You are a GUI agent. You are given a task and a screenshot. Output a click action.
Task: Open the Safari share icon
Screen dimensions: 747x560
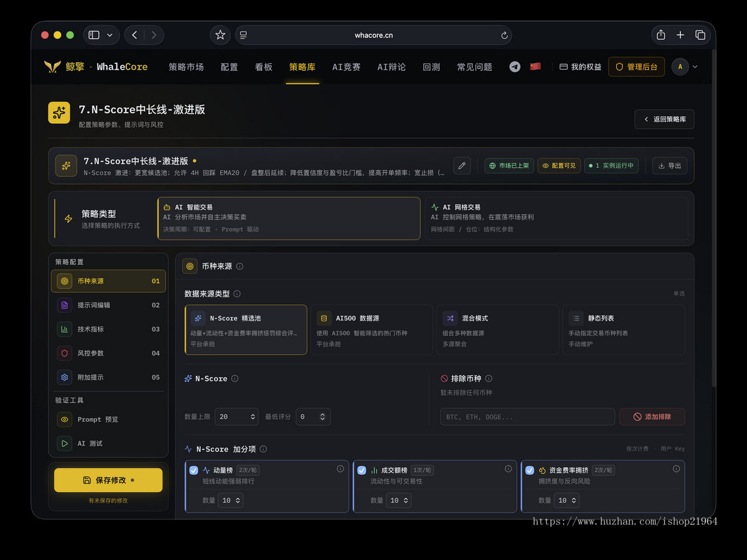tap(661, 35)
